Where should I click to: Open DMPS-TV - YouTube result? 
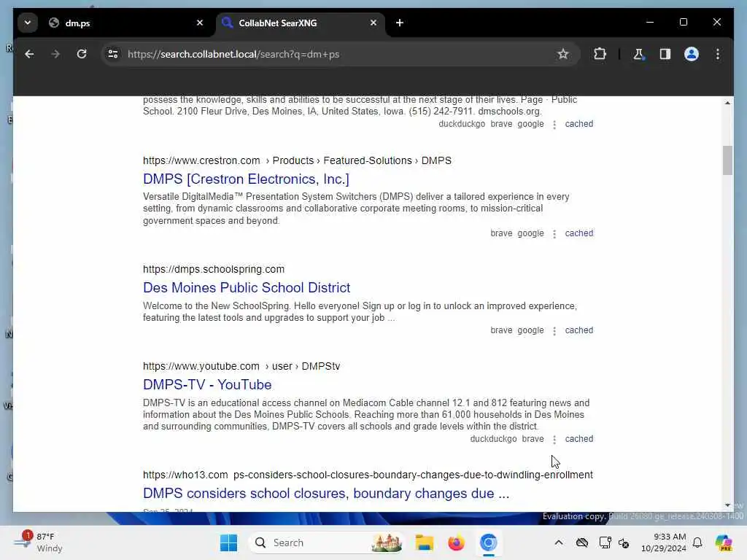pos(207,385)
